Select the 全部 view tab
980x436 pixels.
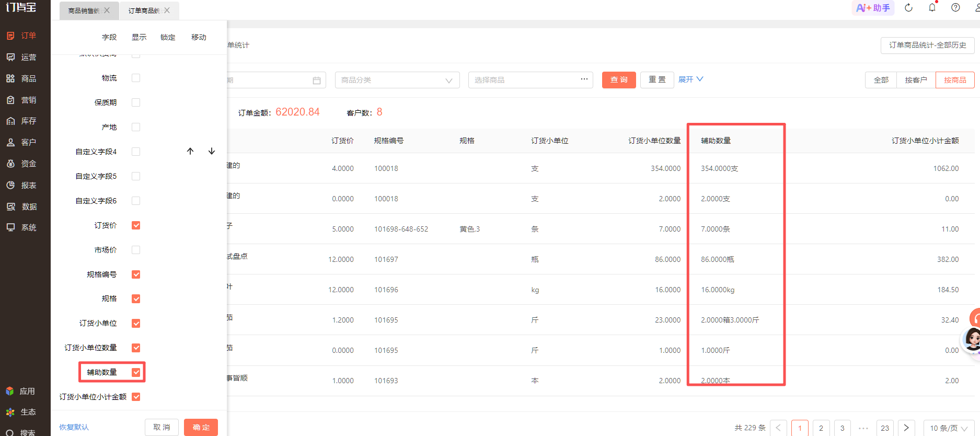tap(881, 80)
